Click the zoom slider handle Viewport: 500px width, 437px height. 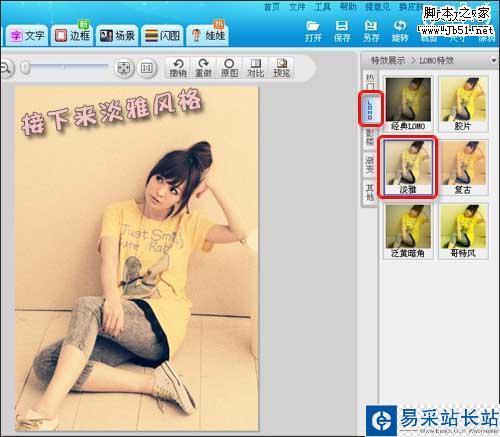(25, 68)
